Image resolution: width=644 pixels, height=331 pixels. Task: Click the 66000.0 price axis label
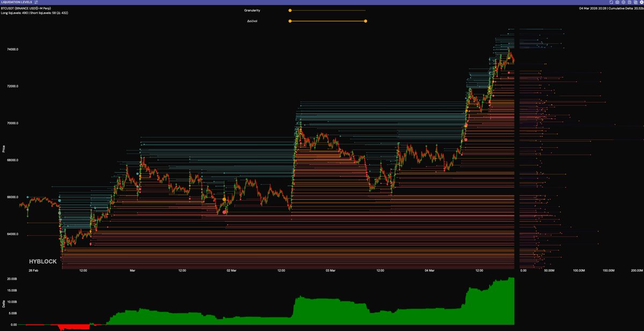click(13, 197)
